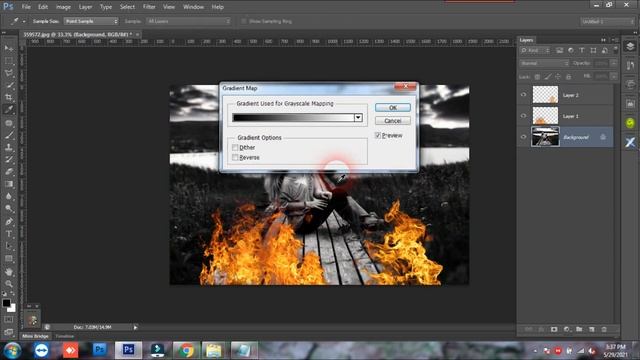640x360 pixels.
Task: Toggle the Show Sampling Ring checkbox
Action: click(x=244, y=21)
